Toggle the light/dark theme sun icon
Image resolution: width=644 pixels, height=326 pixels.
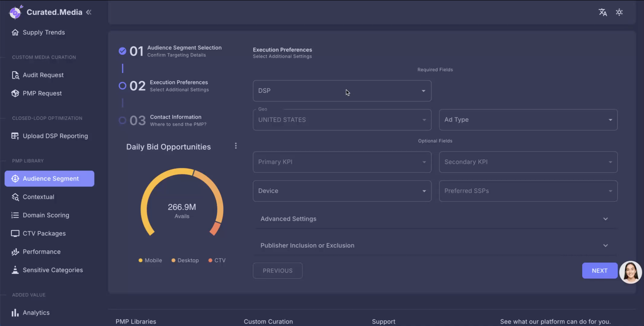[619, 12]
